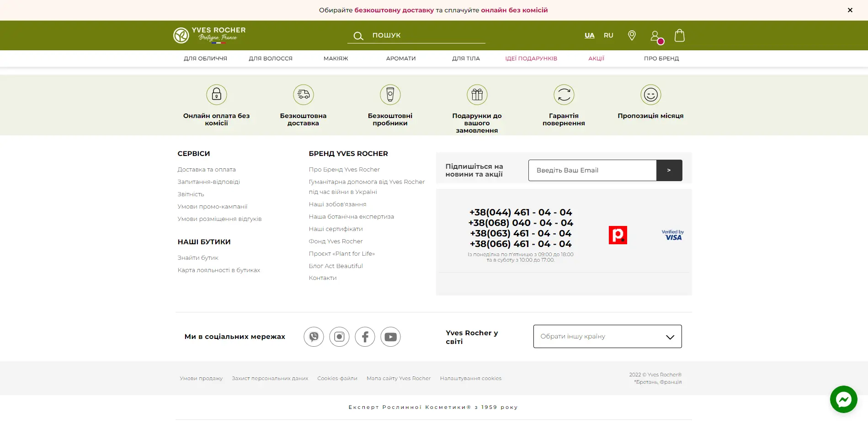Open 'Карта лояльності в бутиках' link
The height and width of the screenshot is (424, 868).
(x=219, y=270)
